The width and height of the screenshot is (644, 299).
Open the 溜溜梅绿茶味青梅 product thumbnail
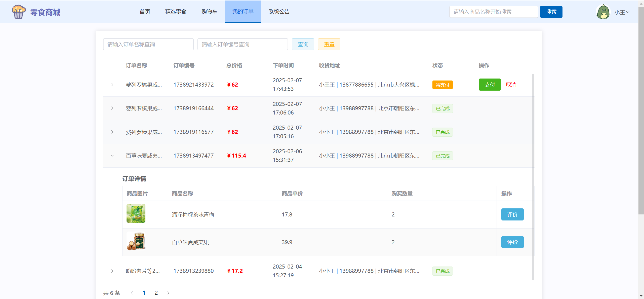[x=136, y=213]
